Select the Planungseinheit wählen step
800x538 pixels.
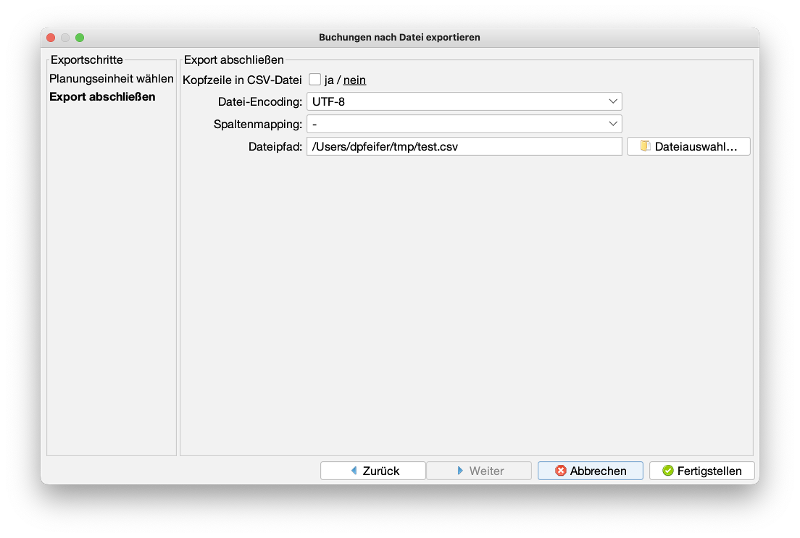(111, 79)
